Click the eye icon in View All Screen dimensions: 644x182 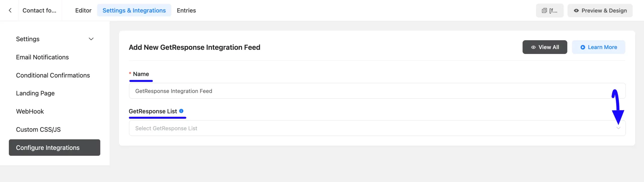(x=533, y=47)
